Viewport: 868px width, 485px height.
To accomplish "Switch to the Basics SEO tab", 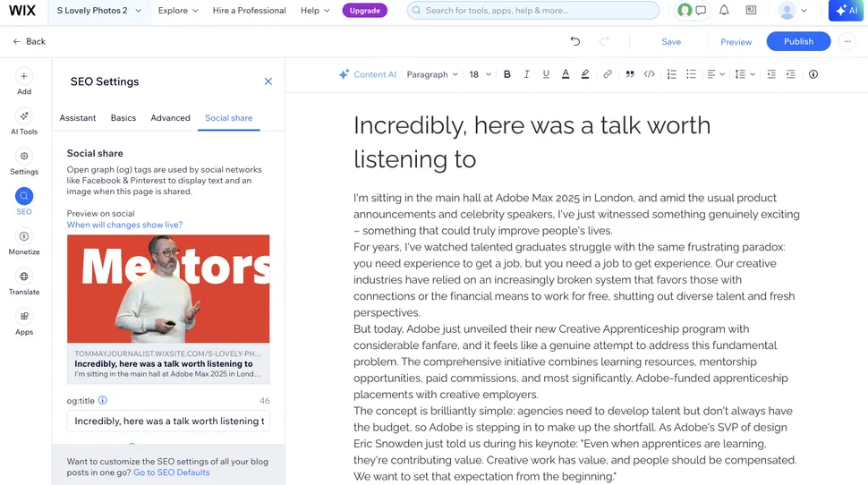I will (x=123, y=118).
